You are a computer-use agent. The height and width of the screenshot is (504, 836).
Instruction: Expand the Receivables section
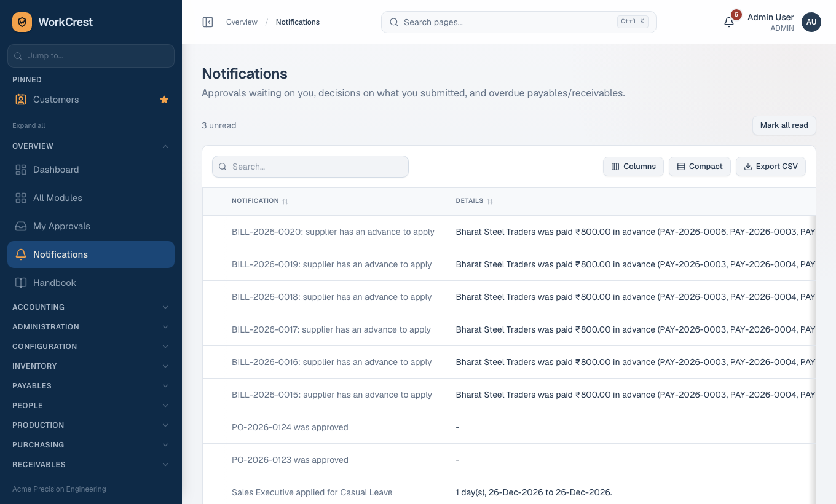pos(91,465)
